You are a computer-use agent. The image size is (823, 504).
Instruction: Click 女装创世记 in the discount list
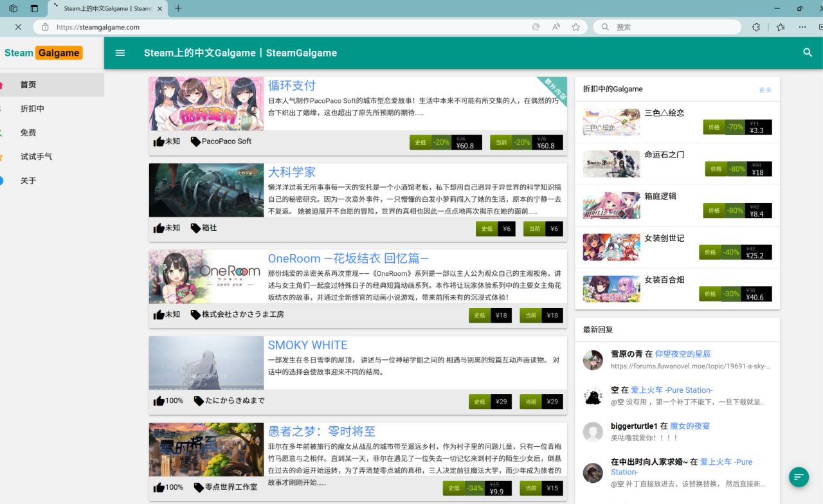click(664, 238)
